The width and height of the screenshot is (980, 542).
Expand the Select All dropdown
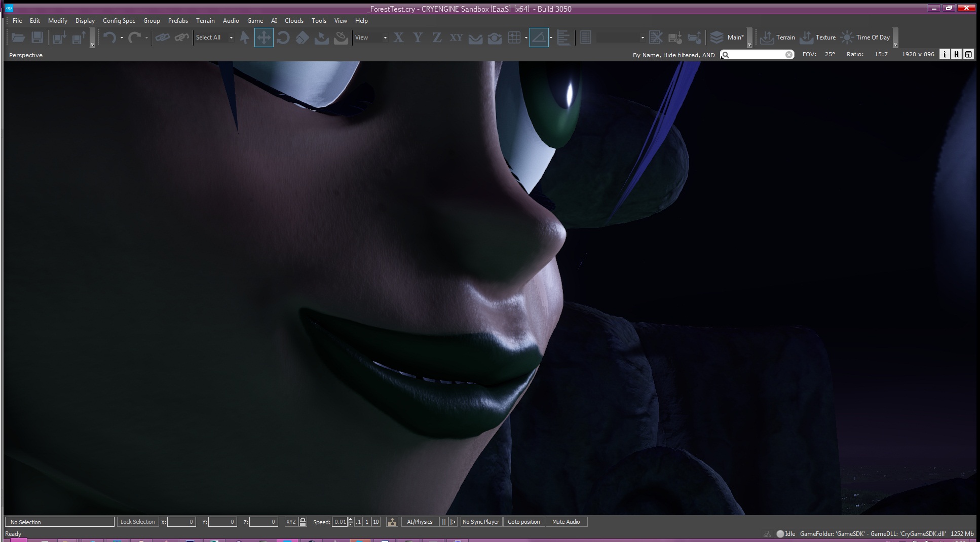coord(231,37)
